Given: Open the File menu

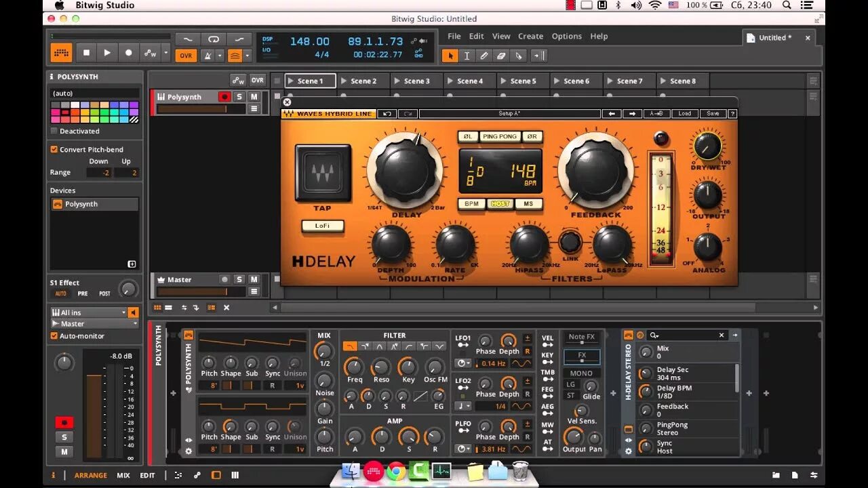Looking at the screenshot, I should [454, 37].
